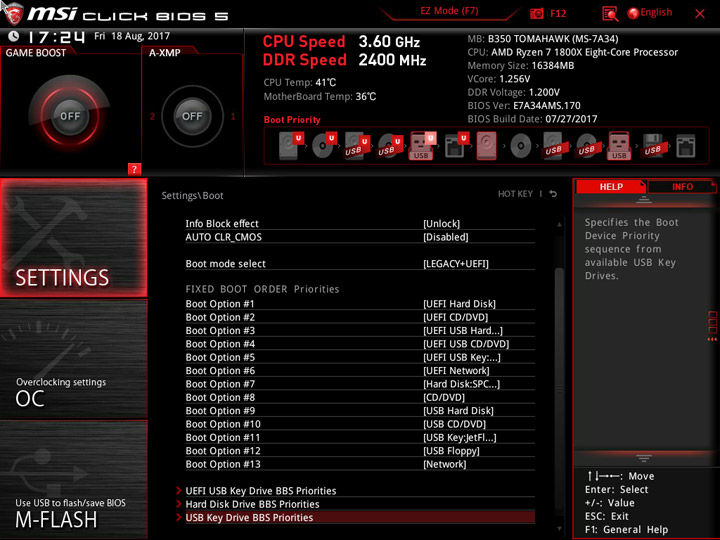Go back using the return arrow beside HOT KEY
Viewport: 720px width, 540px height.
click(x=553, y=194)
